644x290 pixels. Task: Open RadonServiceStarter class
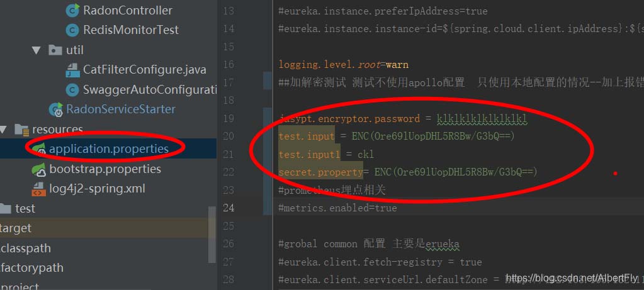(121, 109)
